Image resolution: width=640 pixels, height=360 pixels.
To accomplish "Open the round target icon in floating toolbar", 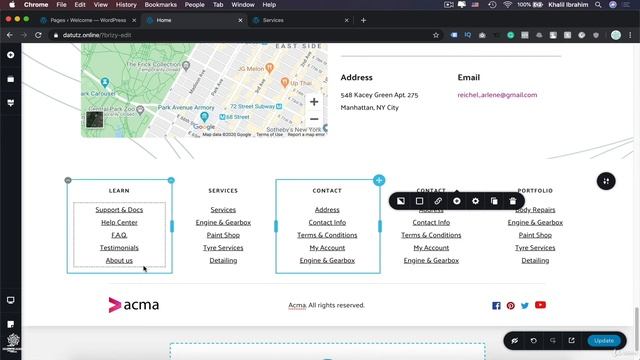I will pos(457,201).
